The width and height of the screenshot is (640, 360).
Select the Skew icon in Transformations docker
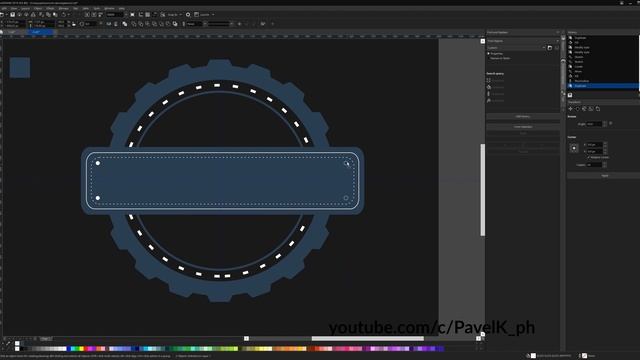coord(598,109)
